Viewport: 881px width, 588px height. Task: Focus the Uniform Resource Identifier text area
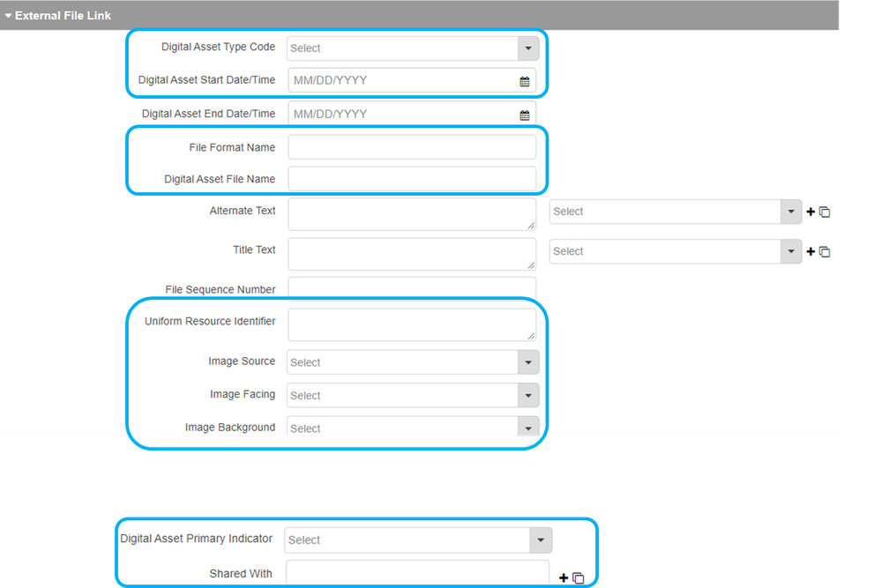coord(412,324)
